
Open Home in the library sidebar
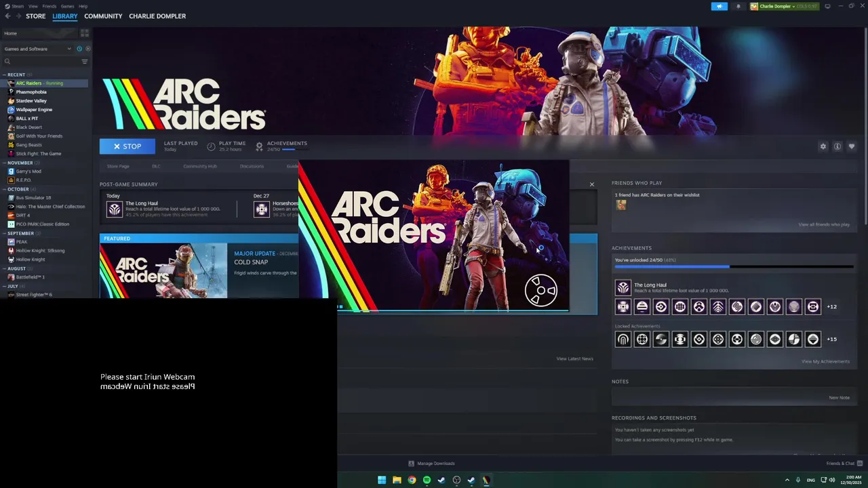click(x=39, y=33)
